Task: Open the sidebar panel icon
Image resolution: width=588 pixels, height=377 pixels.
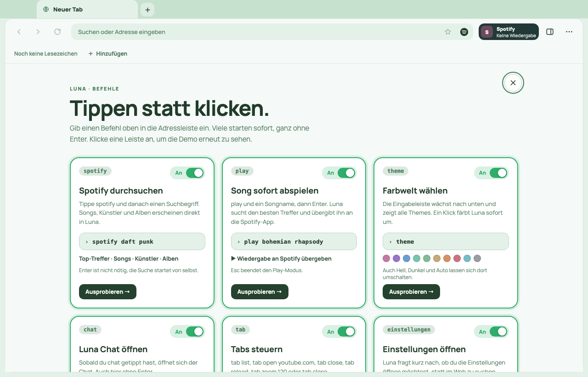Action: click(550, 32)
